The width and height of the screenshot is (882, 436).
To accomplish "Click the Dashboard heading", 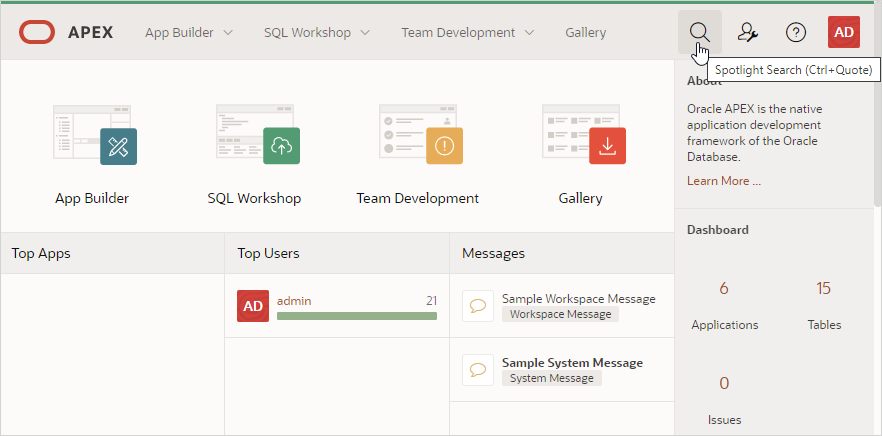I will point(718,230).
